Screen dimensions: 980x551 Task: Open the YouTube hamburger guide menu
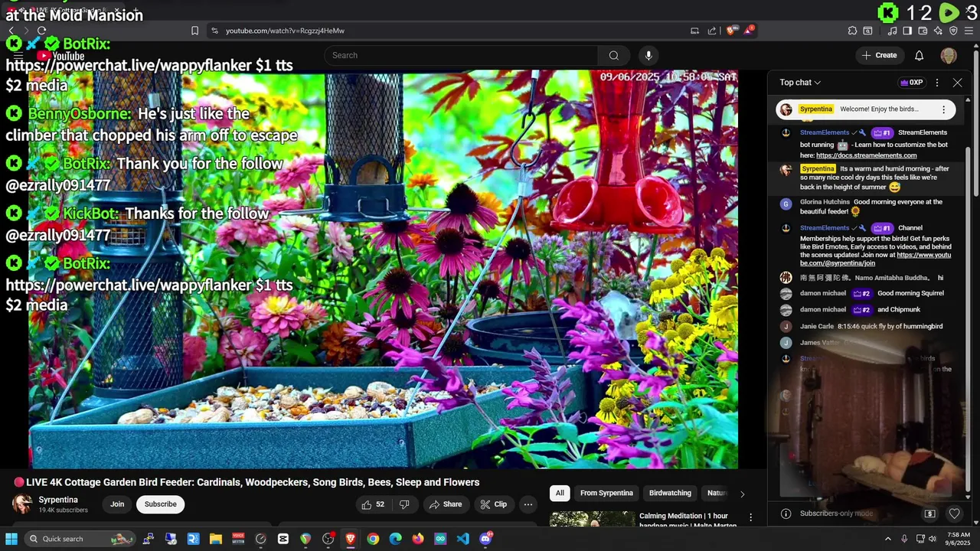point(19,56)
